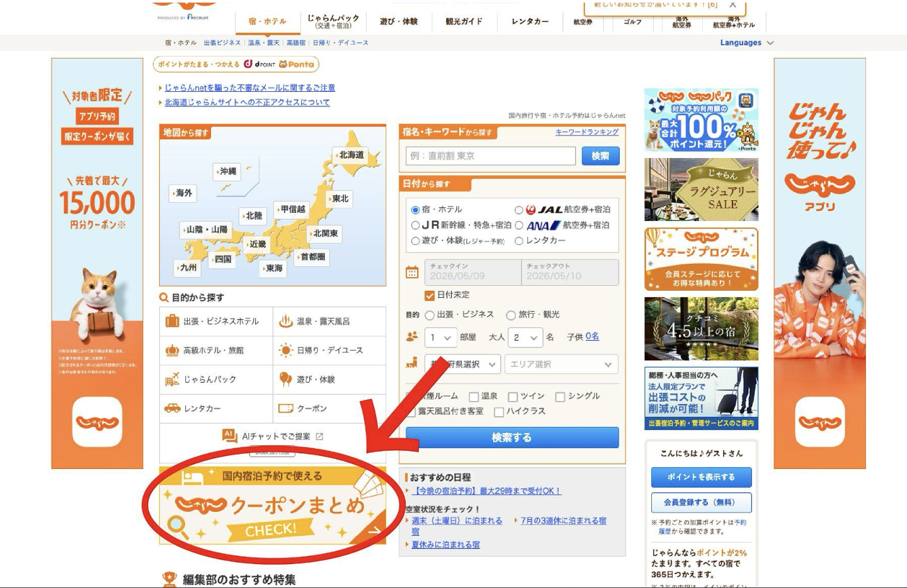Click the 温泉・露天風呂 hot spring icon
Viewport: 907px width, 588px height.
tap(286, 321)
